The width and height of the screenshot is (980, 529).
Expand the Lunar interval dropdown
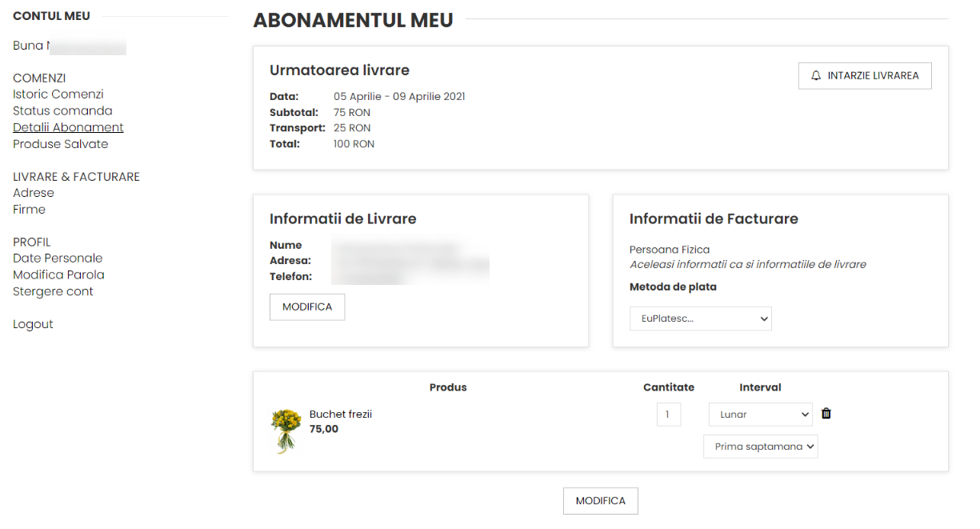[x=760, y=415]
